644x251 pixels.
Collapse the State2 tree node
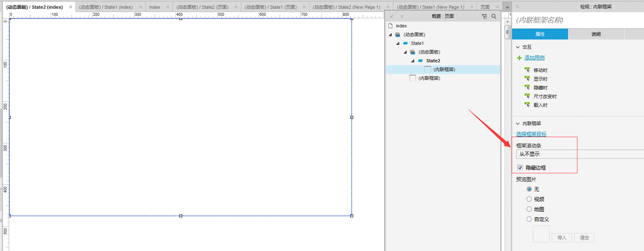[413, 61]
